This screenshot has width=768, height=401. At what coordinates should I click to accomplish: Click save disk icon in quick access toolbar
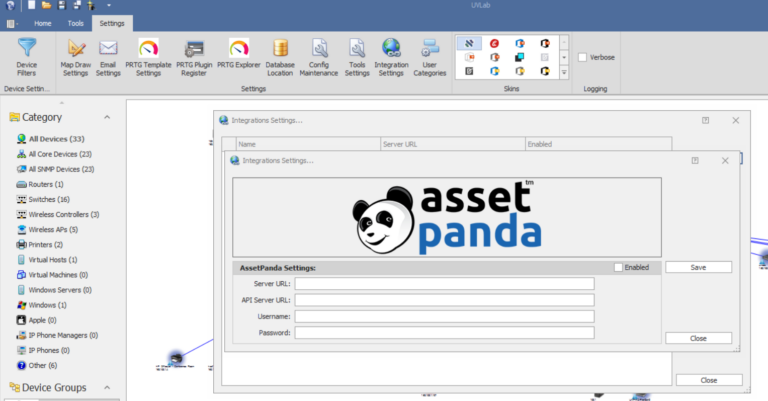(62, 5)
